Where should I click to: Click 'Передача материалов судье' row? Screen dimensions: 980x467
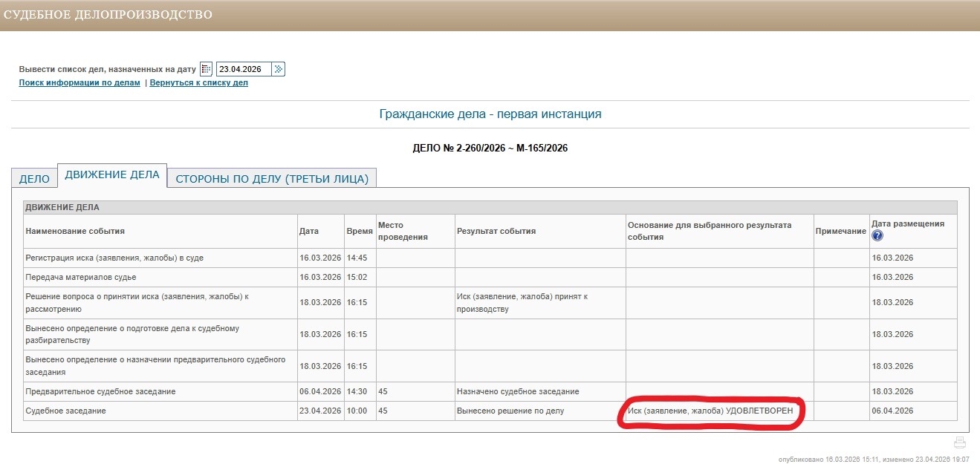pos(81,277)
